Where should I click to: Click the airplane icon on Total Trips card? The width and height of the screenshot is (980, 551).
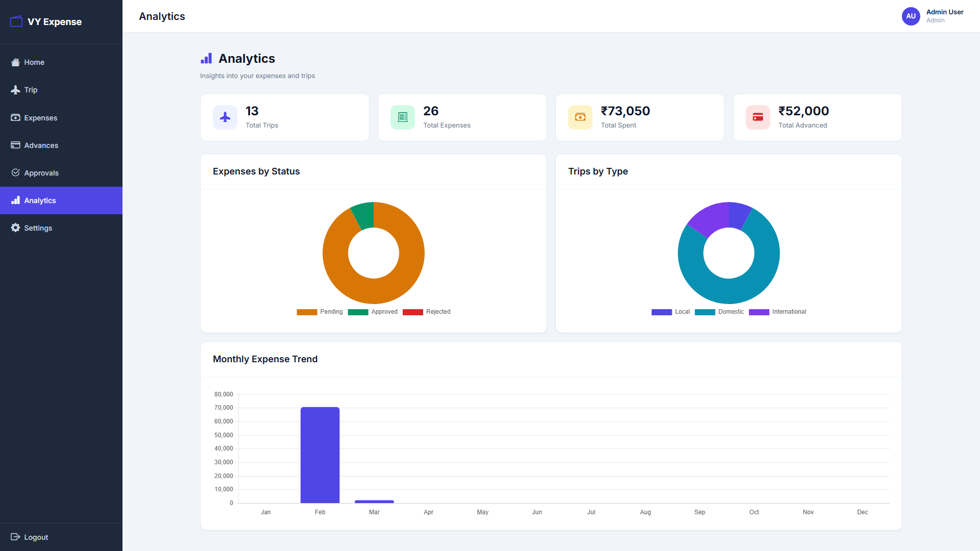click(x=225, y=117)
